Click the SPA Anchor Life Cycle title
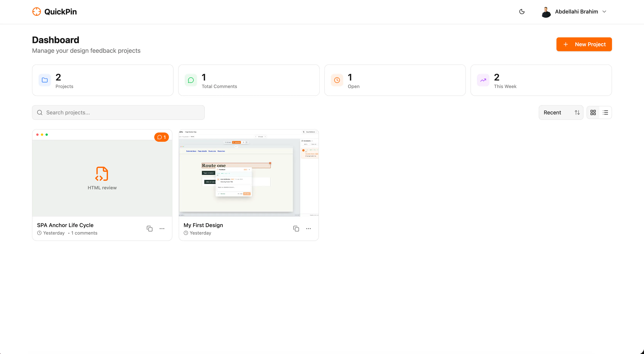644x354 pixels. [65, 225]
